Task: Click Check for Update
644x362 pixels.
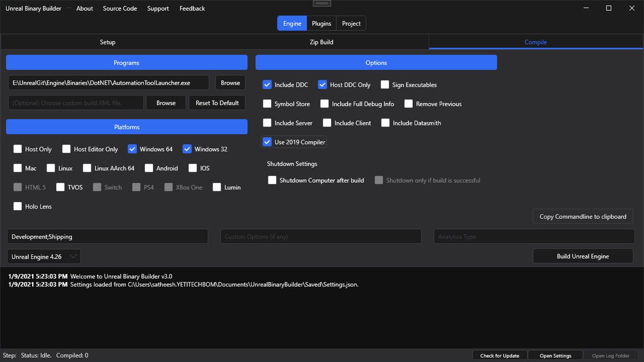Action: (x=499, y=355)
